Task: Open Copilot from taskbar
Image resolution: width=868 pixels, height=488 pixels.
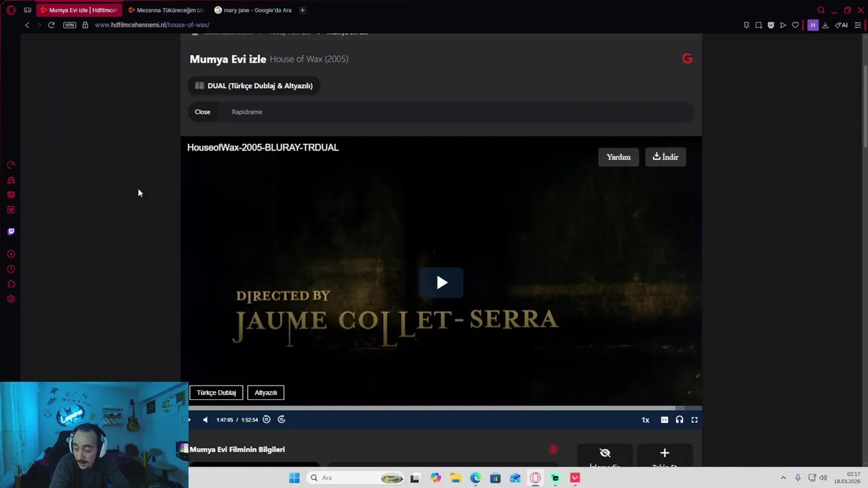Action: [x=435, y=478]
